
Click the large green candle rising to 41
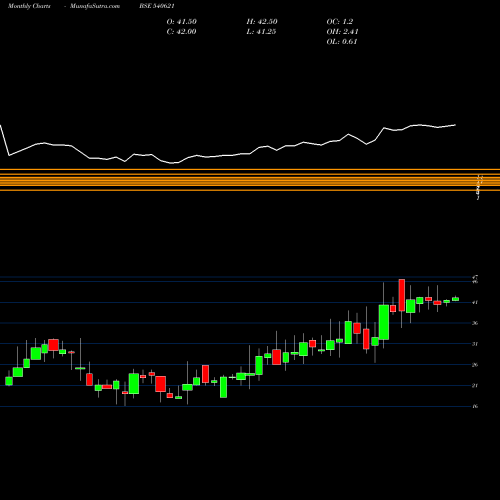[x=384, y=322]
